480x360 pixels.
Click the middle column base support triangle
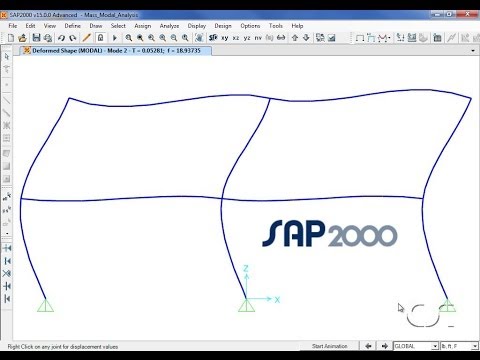246,305
